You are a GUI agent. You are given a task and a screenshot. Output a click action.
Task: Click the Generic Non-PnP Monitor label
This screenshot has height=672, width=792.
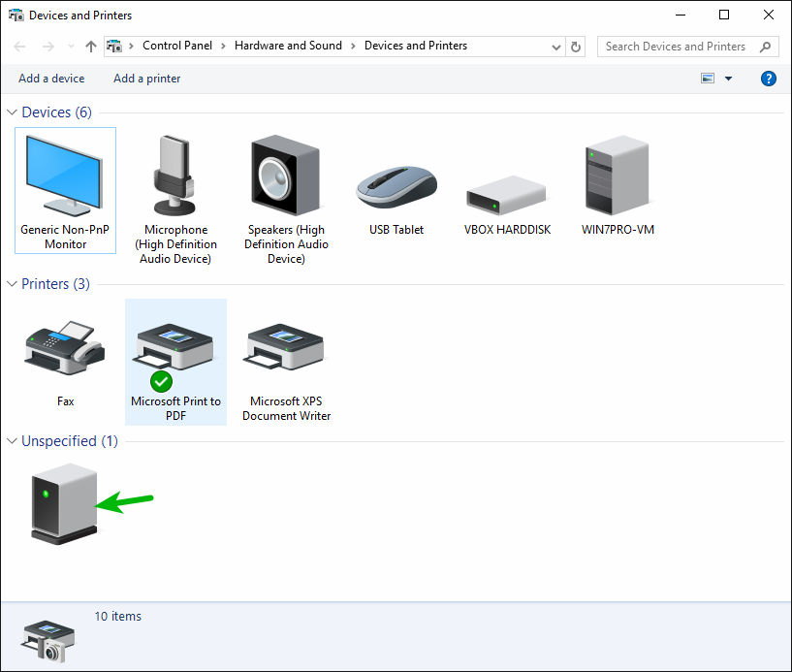click(65, 237)
